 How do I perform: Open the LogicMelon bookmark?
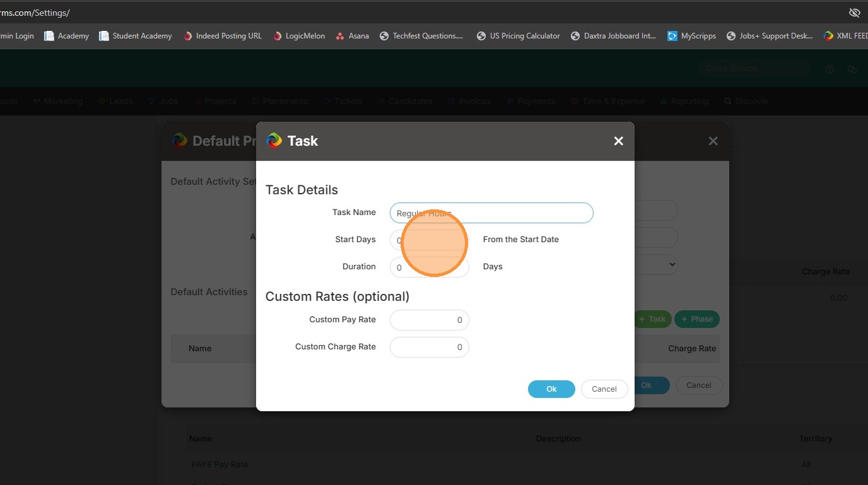[x=299, y=36]
